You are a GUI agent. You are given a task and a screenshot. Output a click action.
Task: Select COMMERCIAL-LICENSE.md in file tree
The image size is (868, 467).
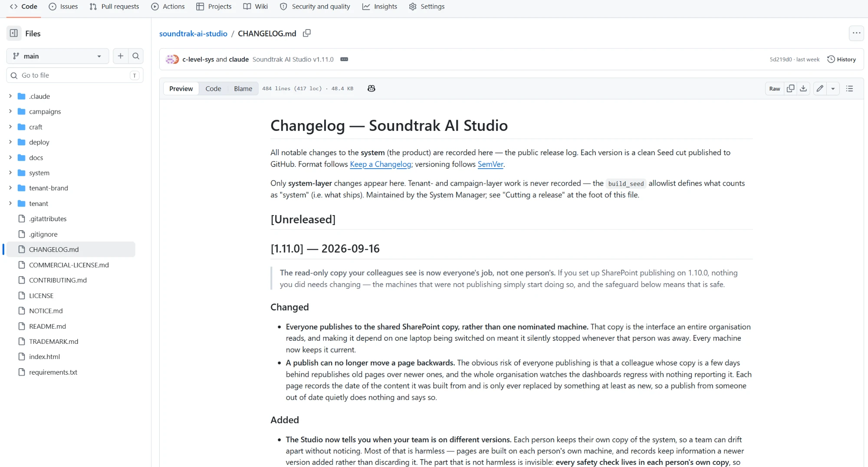(x=69, y=265)
